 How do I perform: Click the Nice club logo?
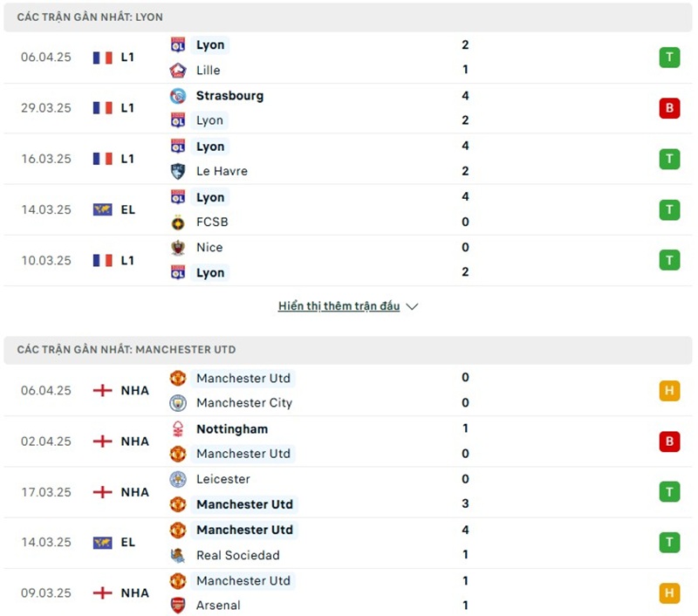coord(178,248)
